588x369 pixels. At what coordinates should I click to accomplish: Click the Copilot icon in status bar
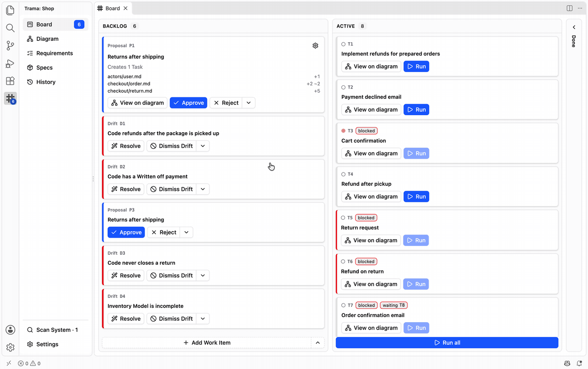[x=567, y=363]
